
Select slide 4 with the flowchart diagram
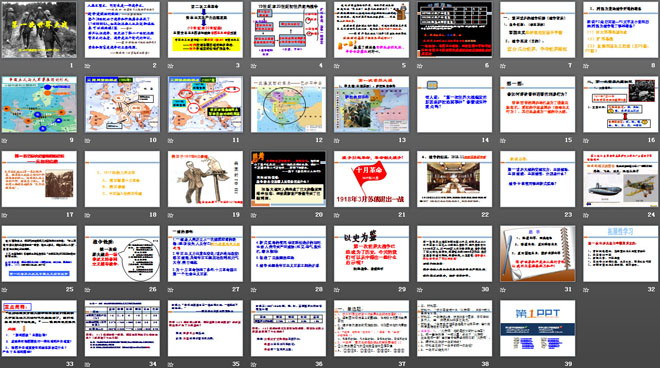click(x=289, y=30)
